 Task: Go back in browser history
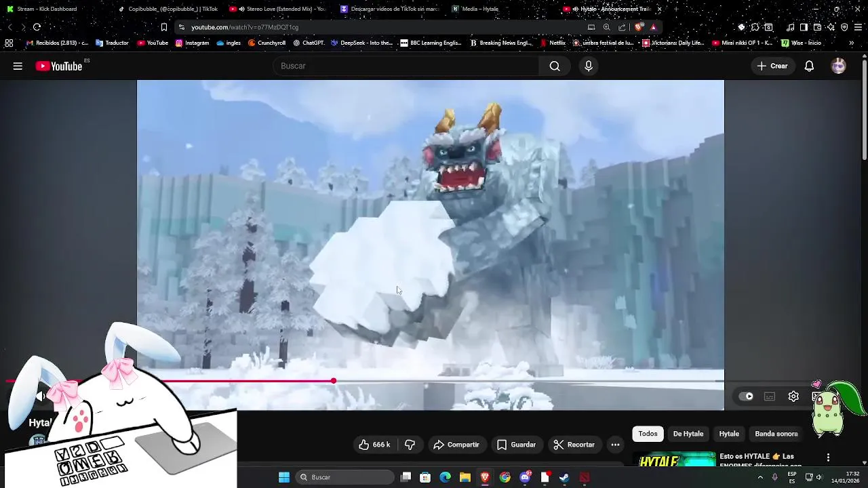pos(10,27)
